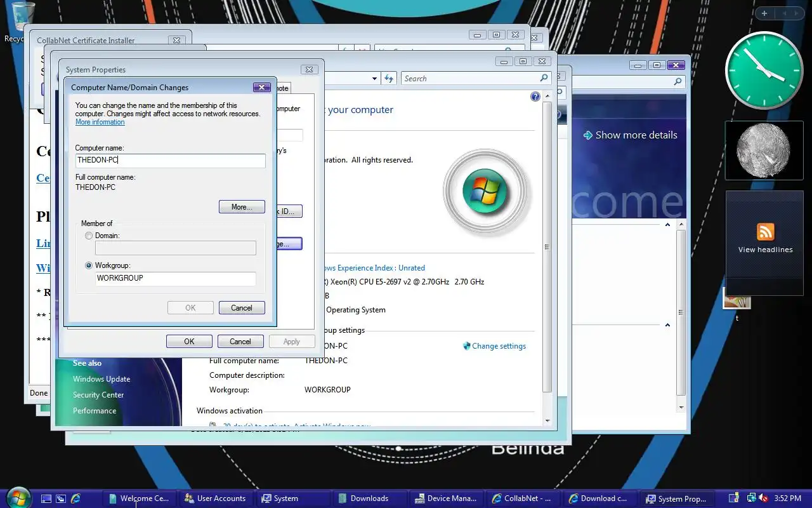
Task: Click the Network ID... button
Action: click(x=289, y=211)
